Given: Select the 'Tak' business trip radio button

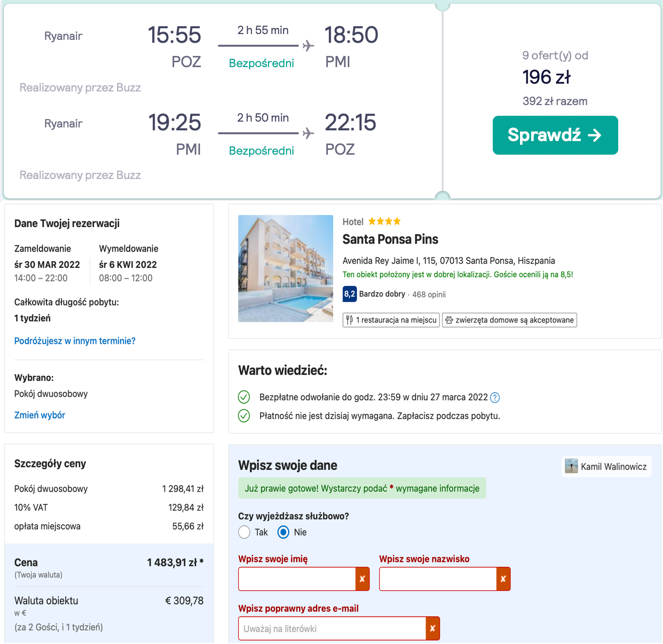Looking at the screenshot, I should (x=244, y=532).
